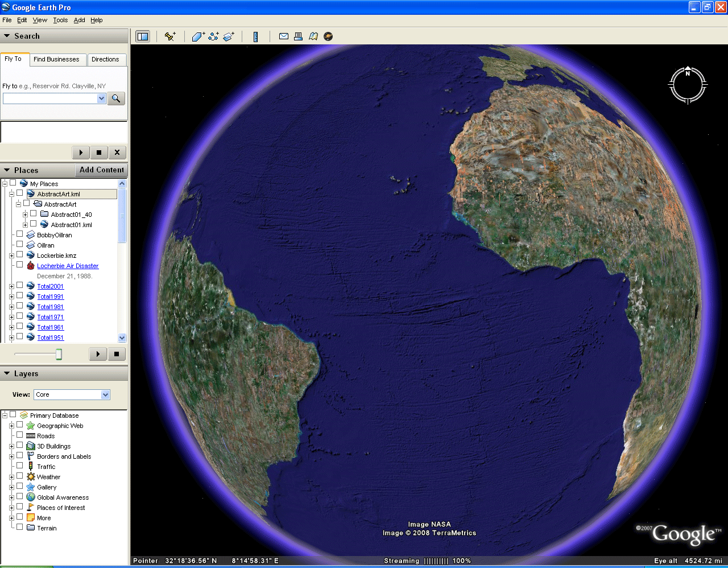728x568 pixels.
Task: Collapse the Layers panel
Action: (x=7, y=373)
